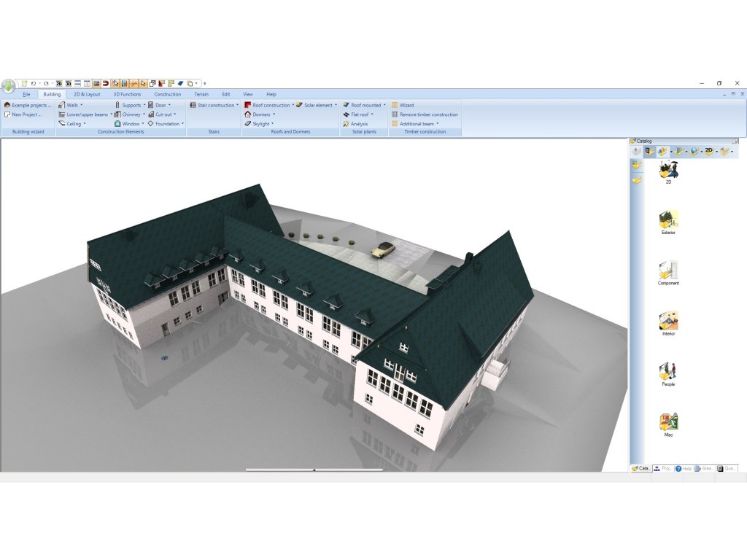Image resolution: width=747 pixels, height=560 pixels.
Task: Open the Terrain ribbon tab
Action: pyautogui.click(x=201, y=94)
